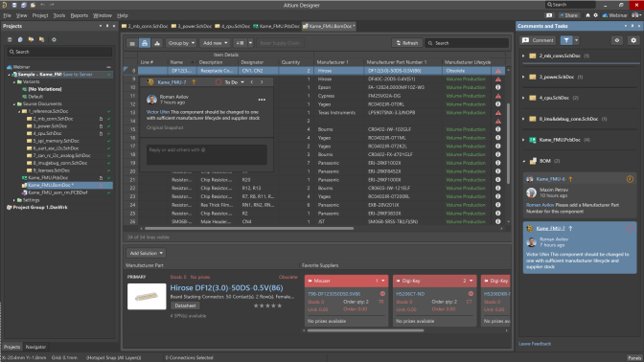Click the Open Document folder icon in title bar
This screenshot has height=362, width=644.
click(33, 5)
